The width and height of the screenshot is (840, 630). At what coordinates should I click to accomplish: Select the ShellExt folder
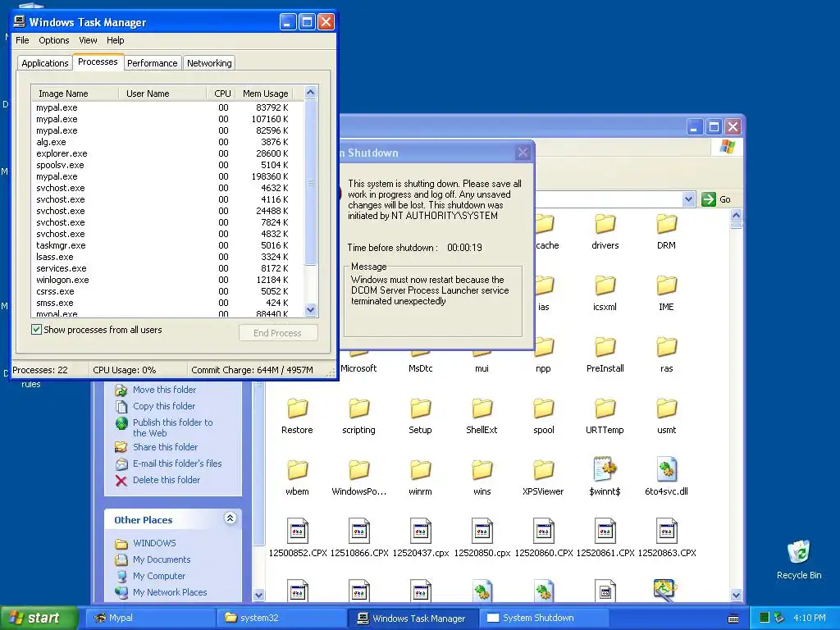[482, 415]
